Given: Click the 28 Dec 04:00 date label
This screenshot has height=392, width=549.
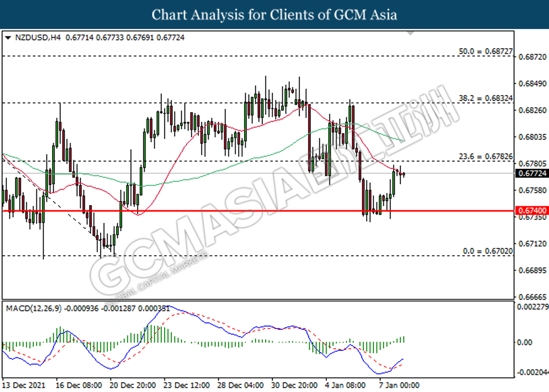Looking at the screenshot, I should [x=240, y=385].
